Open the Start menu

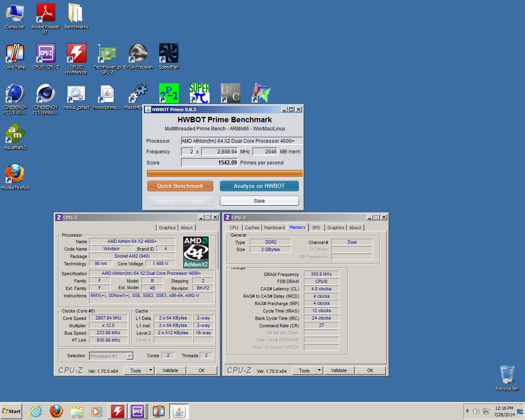click(11, 411)
